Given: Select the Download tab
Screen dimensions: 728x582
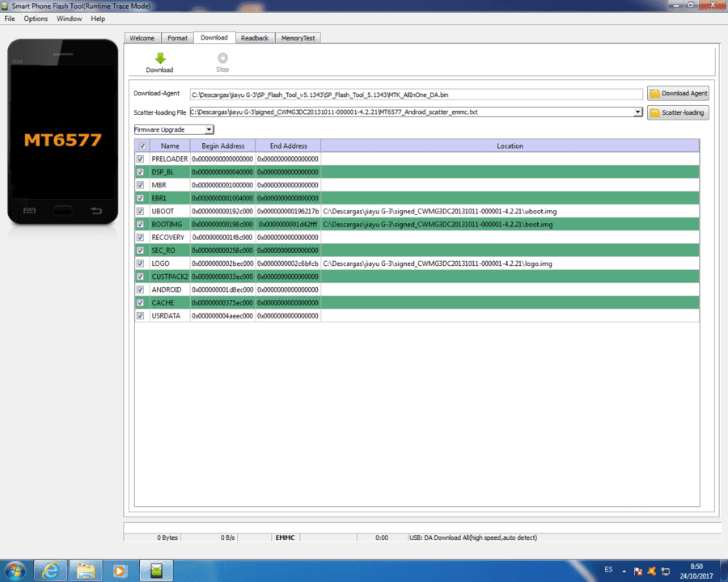Looking at the screenshot, I should pyautogui.click(x=214, y=38).
